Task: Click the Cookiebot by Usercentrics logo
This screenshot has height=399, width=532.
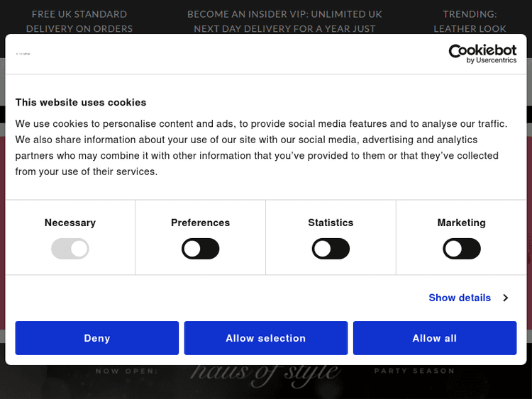Action: (482, 54)
